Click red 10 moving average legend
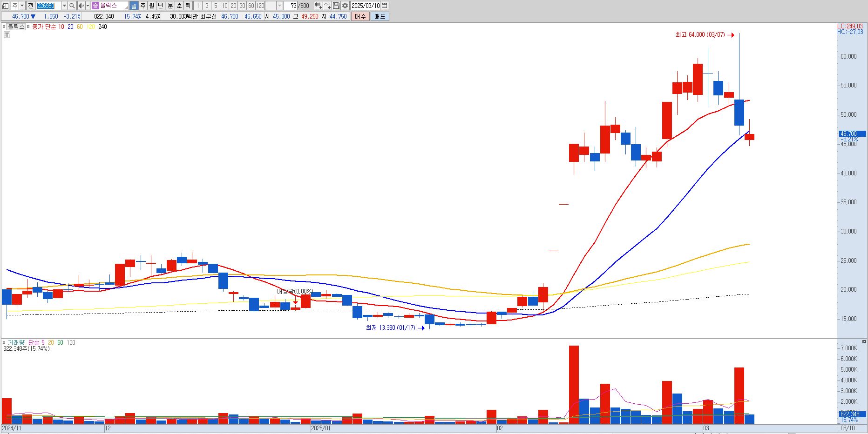 pos(61,27)
